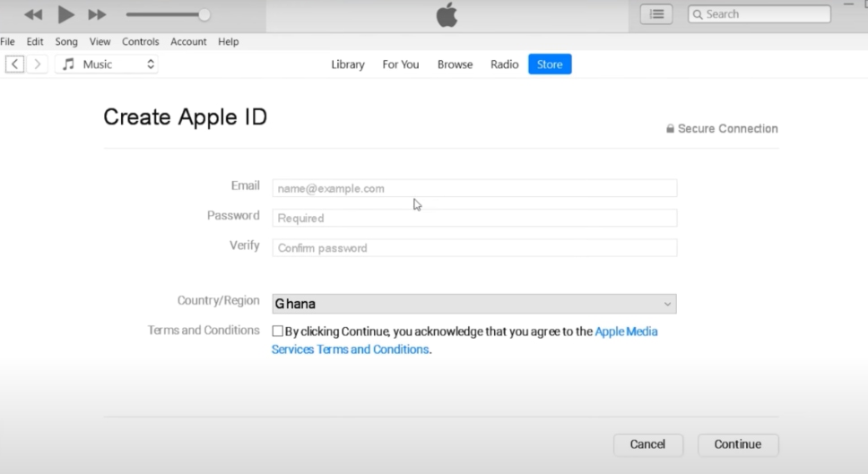The width and height of the screenshot is (868, 474).
Task: Open the Help menu
Action: pyautogui.click(x=228, y=41)
